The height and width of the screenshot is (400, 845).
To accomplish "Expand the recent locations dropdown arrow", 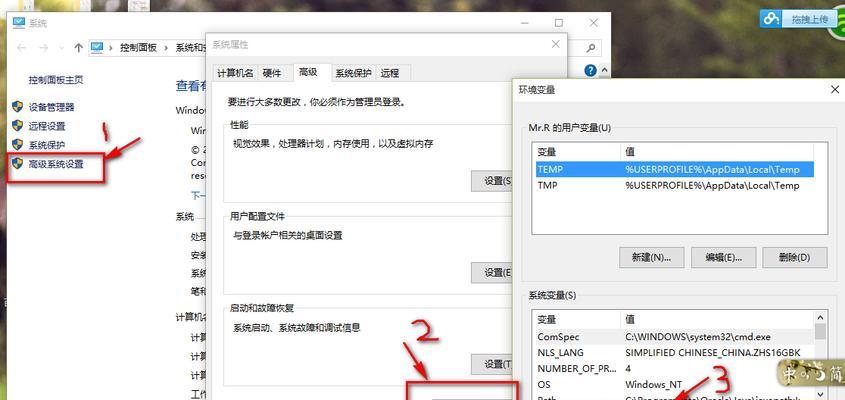I will coord(61,47).
